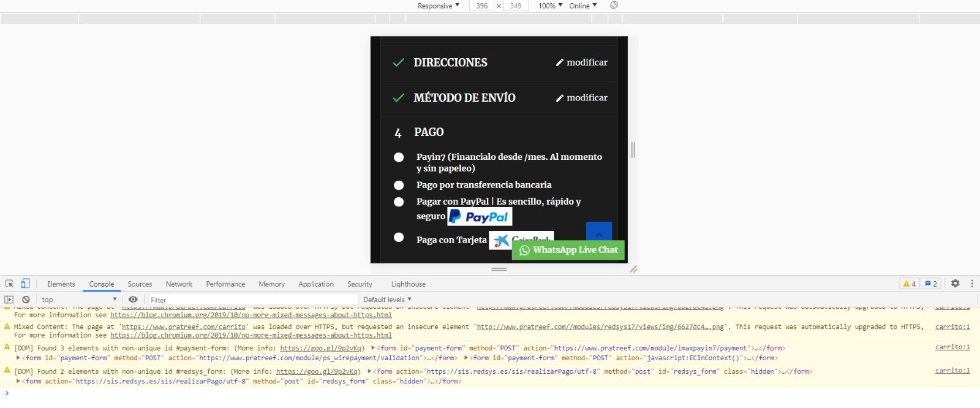980x408 pixels.
Task: Click the viewport height field 349
Action: [x=516, y=6]
